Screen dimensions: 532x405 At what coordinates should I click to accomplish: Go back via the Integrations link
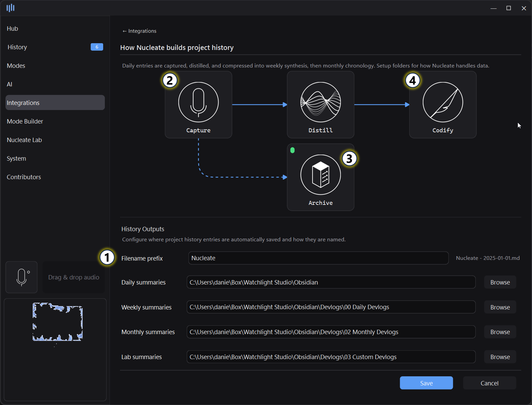tap(139, 31)
